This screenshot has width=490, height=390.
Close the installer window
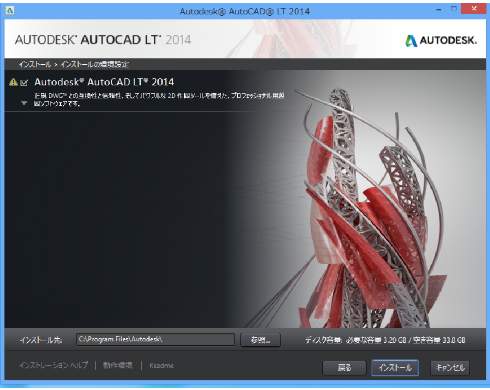coord(474,9)
